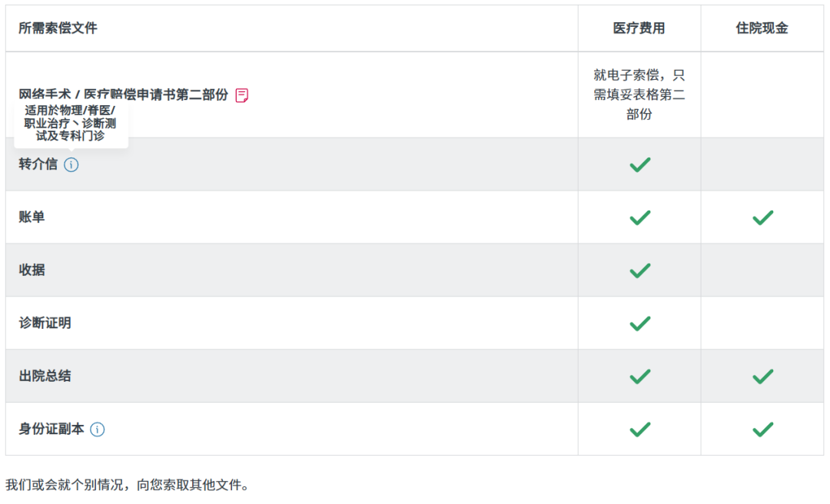Image resolution: width=830 pixels, height=504 pixels.
Task: Click the pink form icon beside 医疗赔偿申请书第二部份
Action: click(242, 95)
